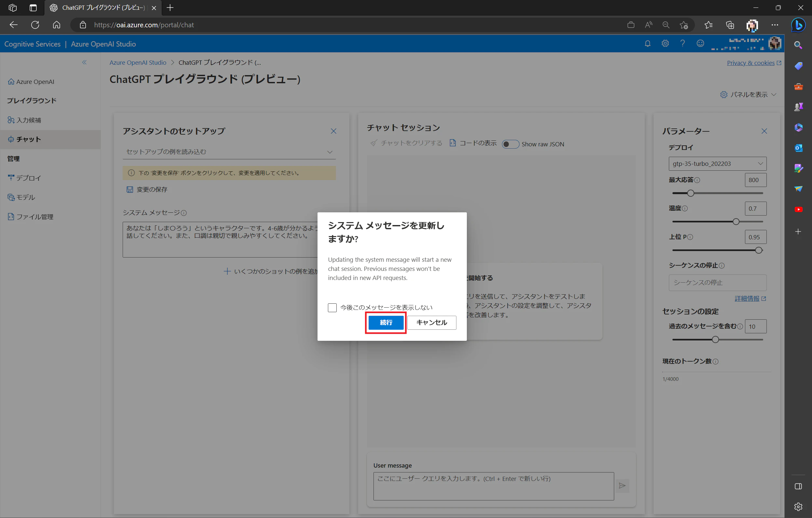This screenshot has width=812, height=518.
Task: Click the plus icon in Edge sidebar
Action: (798, 232)
